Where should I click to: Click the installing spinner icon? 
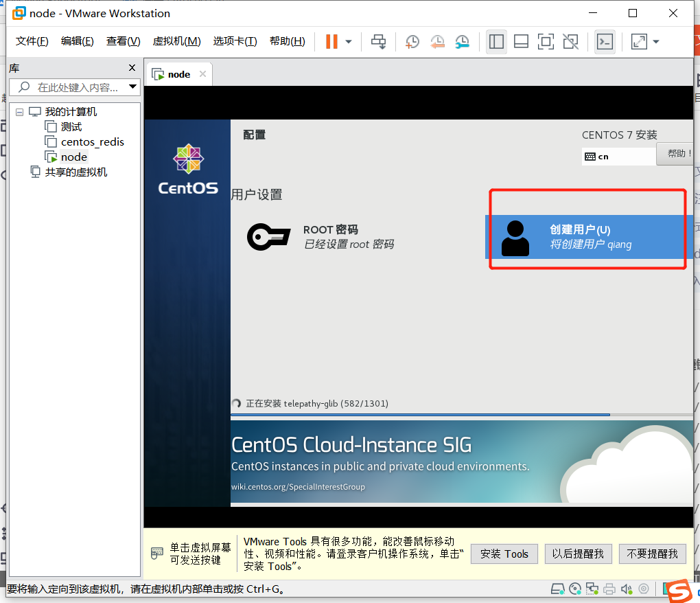coord(237,404)
